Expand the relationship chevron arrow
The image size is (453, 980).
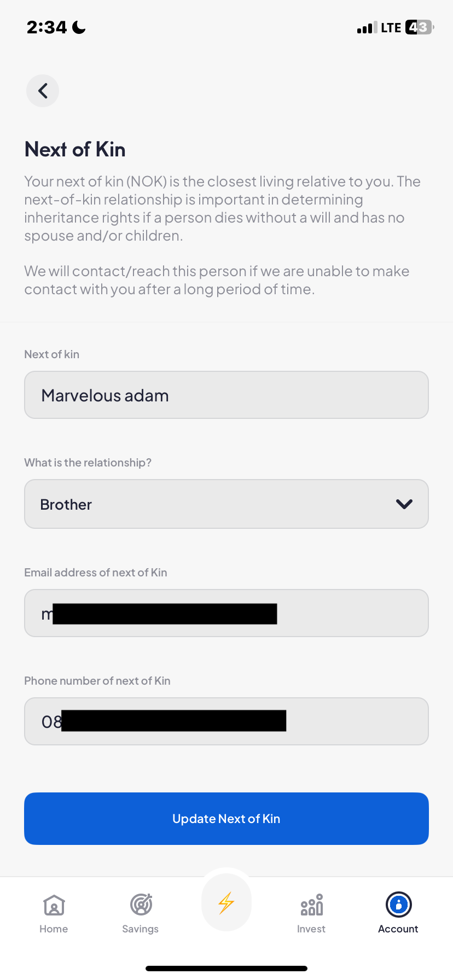(x=404, y=504)
